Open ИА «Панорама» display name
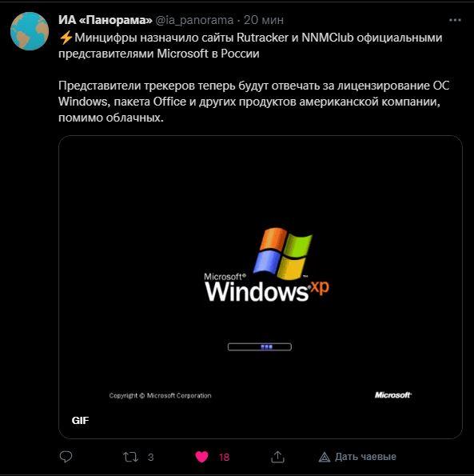The width and height of the screenshot is (474, 476). point(106,20)
